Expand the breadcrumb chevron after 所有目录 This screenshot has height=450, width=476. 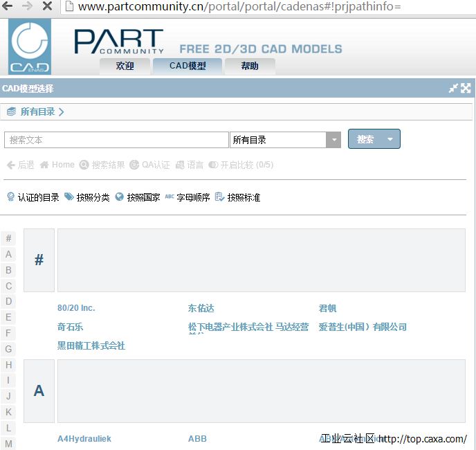[x=62, y=112]
